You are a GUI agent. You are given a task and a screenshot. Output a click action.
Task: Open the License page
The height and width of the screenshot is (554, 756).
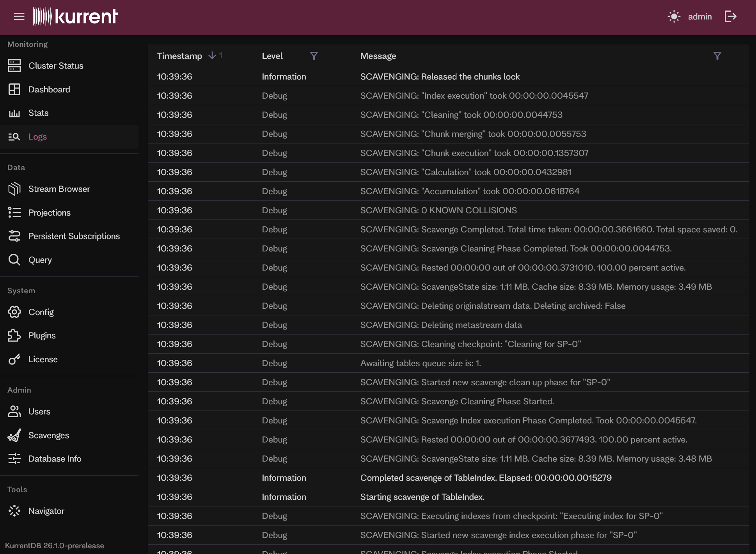(x=43, y=359)
